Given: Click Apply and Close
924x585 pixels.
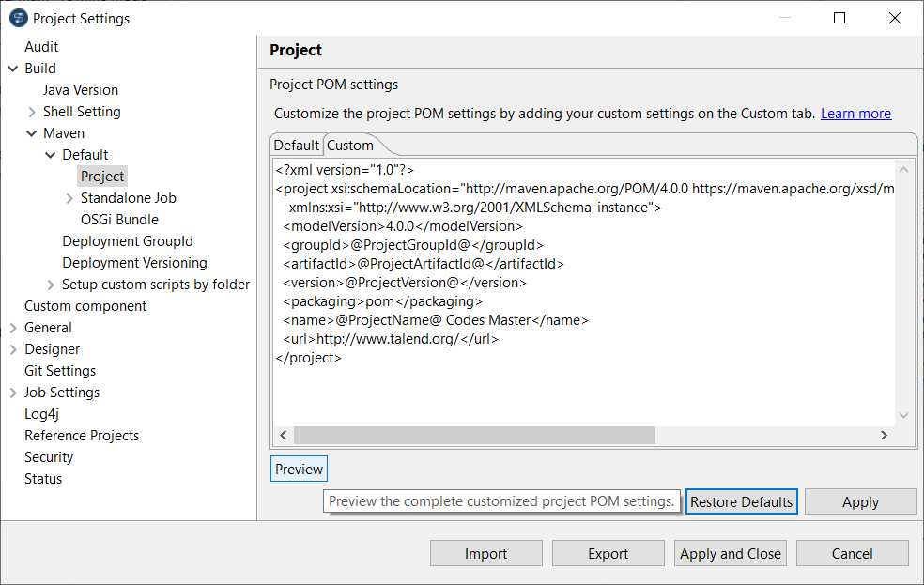Looking at the screenshot, I should point(731,554).
